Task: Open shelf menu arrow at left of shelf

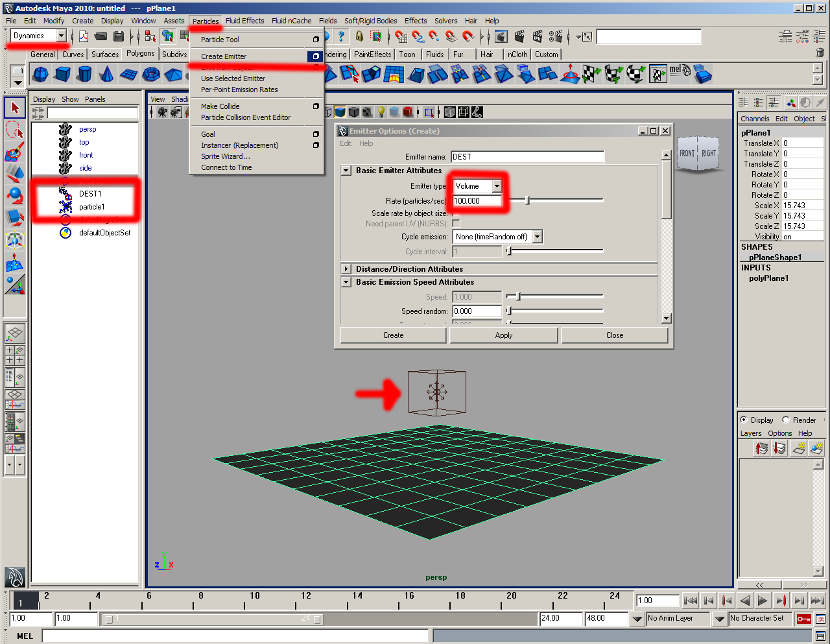Action: coord(18,82)
